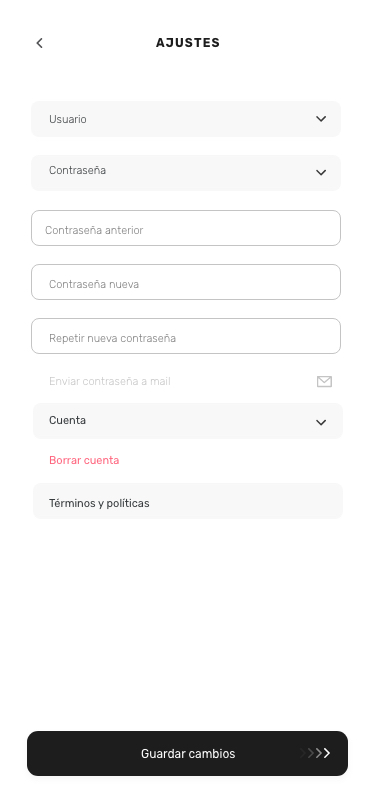Go back using the left arrow icon
Viewport: 375px width, 812px height.
[39, 43]
